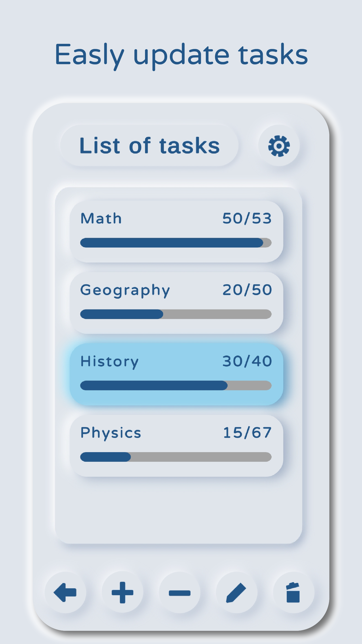Click the Physics progress bar
Viewport: 362px width, 644px height.
pyautogui.click(x=176, y=457)
